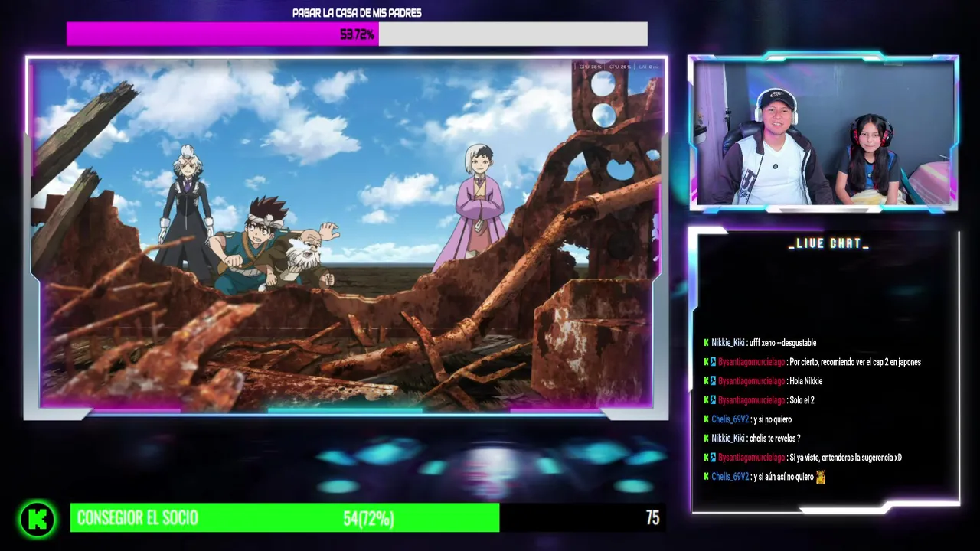Click blue badge beside 'Por cierto' message
980x551 pixels.
pos(713,362)
